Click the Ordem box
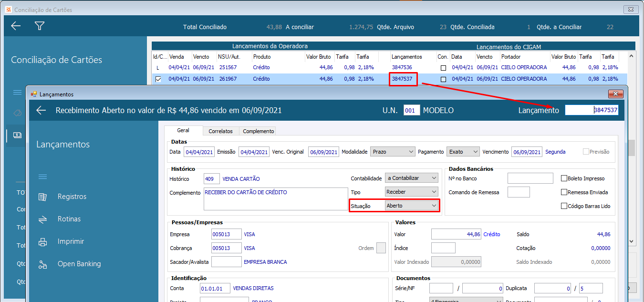Viewport: 644px width, 302px height. 381,248
